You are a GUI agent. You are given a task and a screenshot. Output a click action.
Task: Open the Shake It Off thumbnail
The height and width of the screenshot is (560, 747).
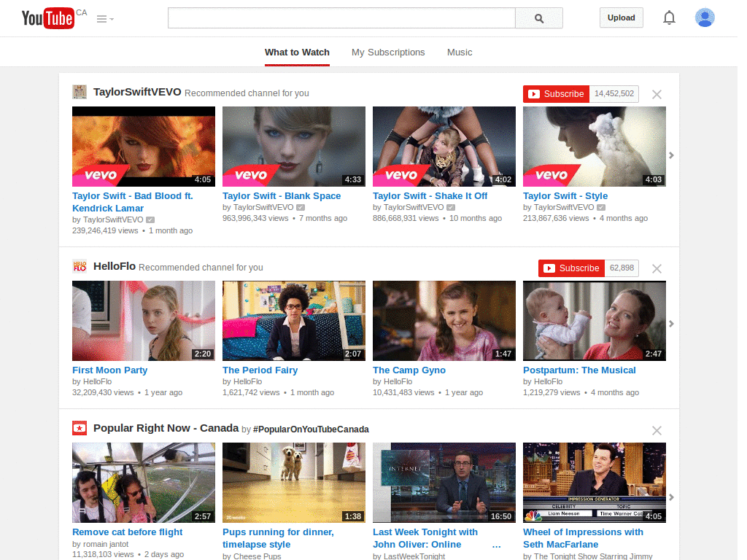[444, 147]
